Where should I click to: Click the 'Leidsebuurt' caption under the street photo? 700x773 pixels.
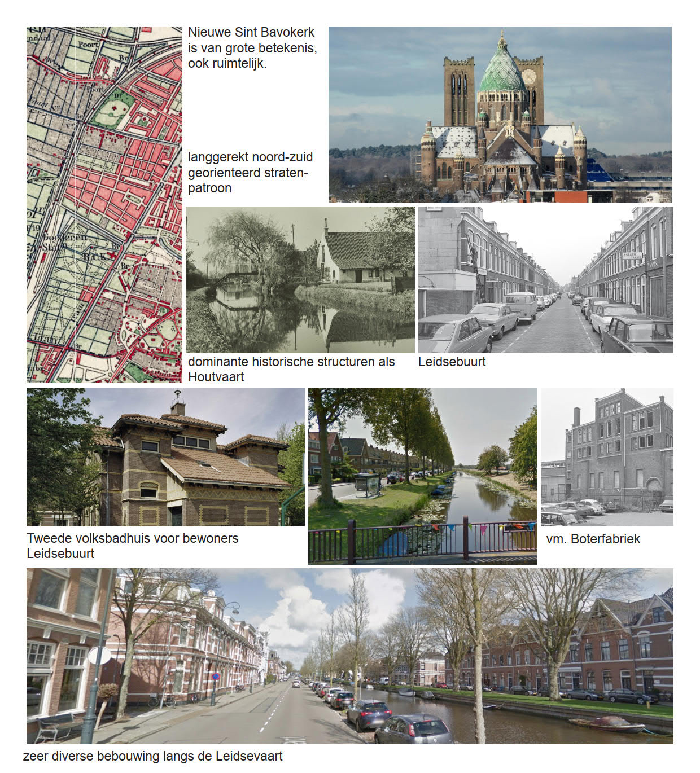452,362
